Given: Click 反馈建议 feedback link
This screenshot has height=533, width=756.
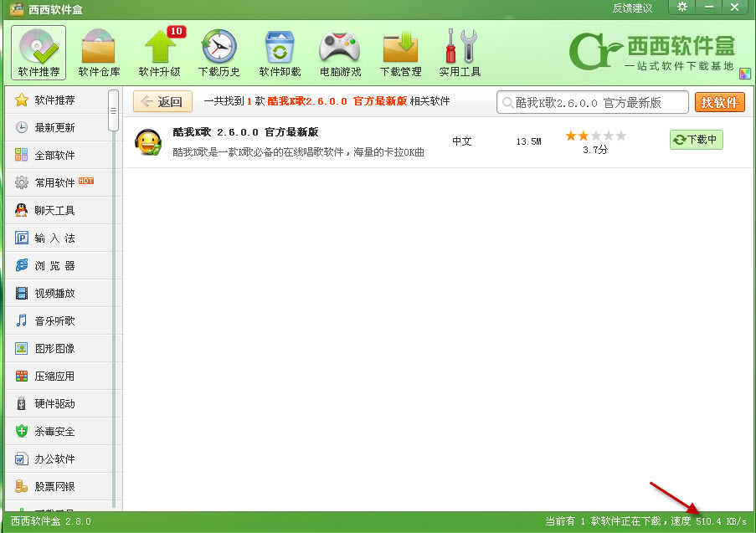Looking at the screenshot, I should point(632,8).
